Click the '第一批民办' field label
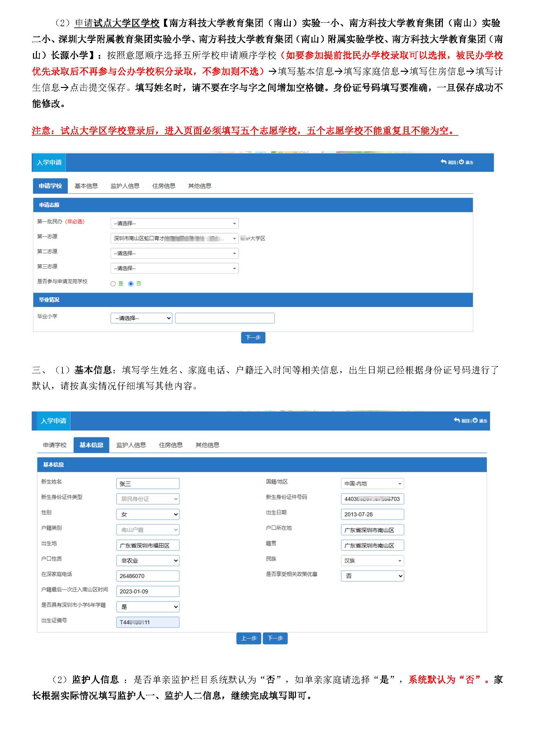535x756 pixels. coord(49,221)
